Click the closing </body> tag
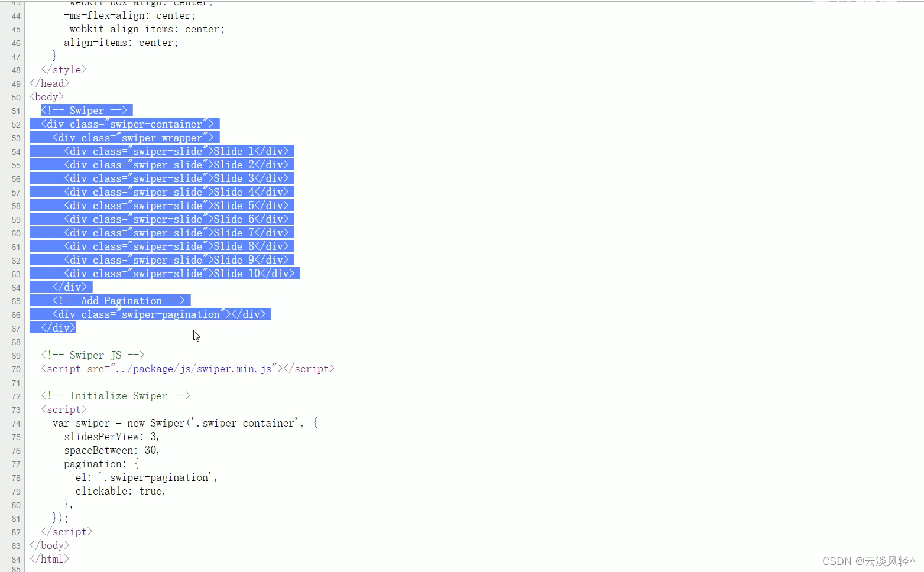The width and height of the screenshot is (924, 572). tap(50, 545)
